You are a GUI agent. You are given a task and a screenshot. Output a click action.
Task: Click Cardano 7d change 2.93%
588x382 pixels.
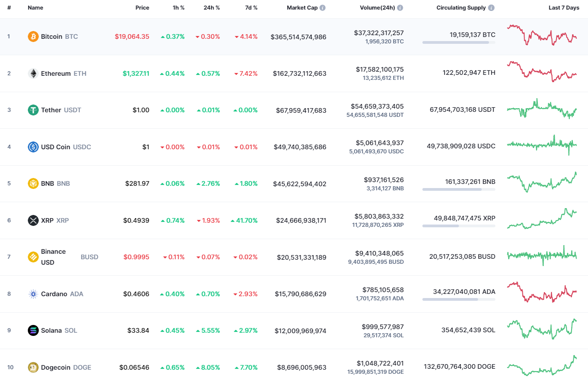coord(246,294)
